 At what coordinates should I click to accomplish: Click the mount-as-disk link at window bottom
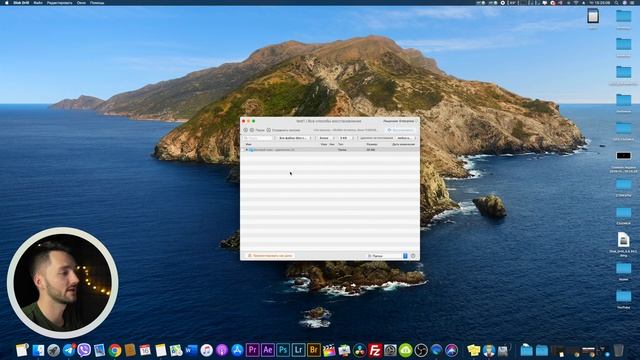tap(270, 256)
